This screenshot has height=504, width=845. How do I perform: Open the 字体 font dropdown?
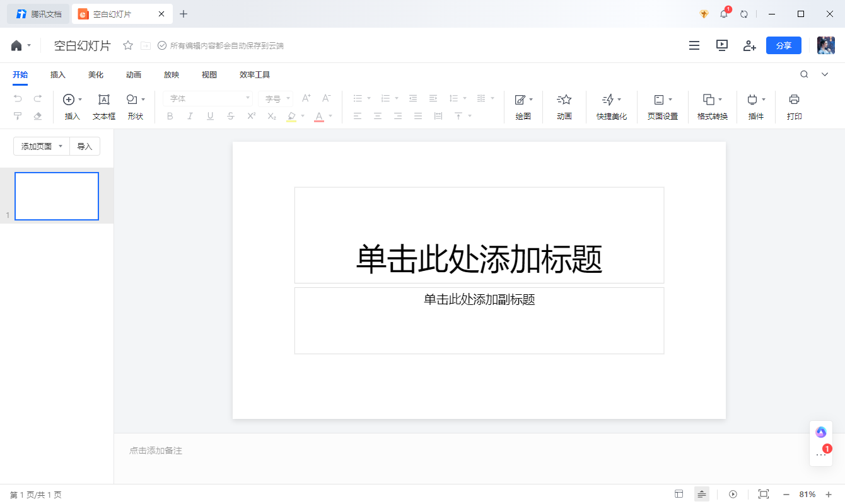(x=207, y=98)
